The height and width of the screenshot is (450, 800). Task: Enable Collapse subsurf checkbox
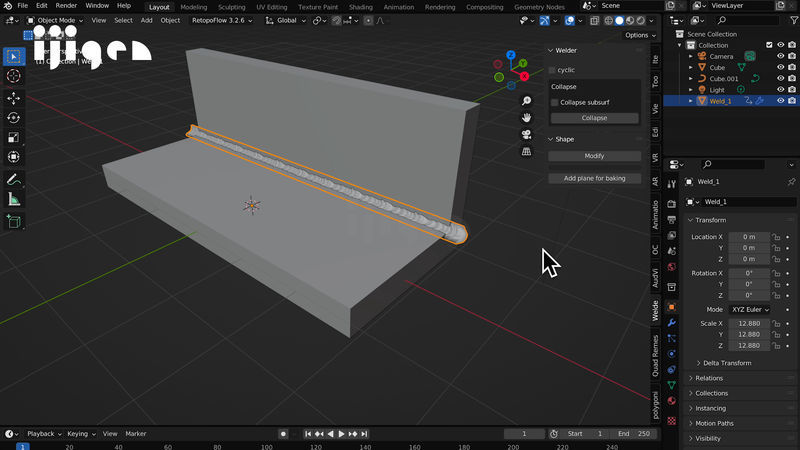coord(555,103)
